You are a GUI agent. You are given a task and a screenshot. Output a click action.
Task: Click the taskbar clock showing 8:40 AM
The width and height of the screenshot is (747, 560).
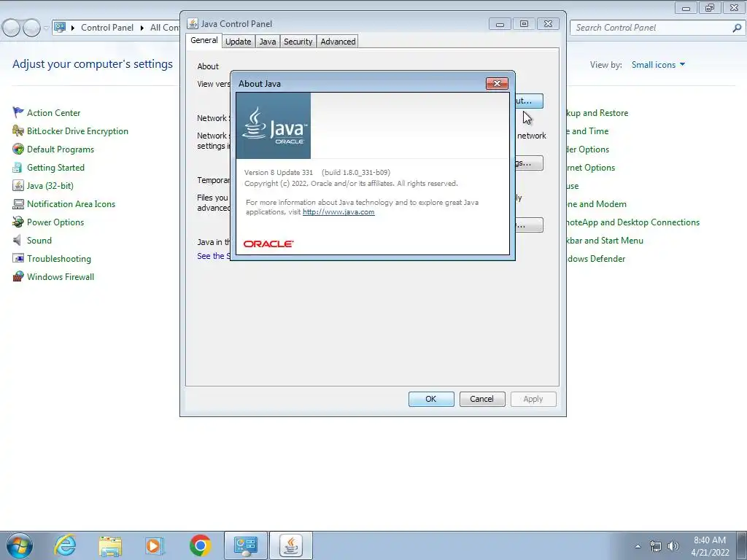pyautogui.click(x=710, y=546)
